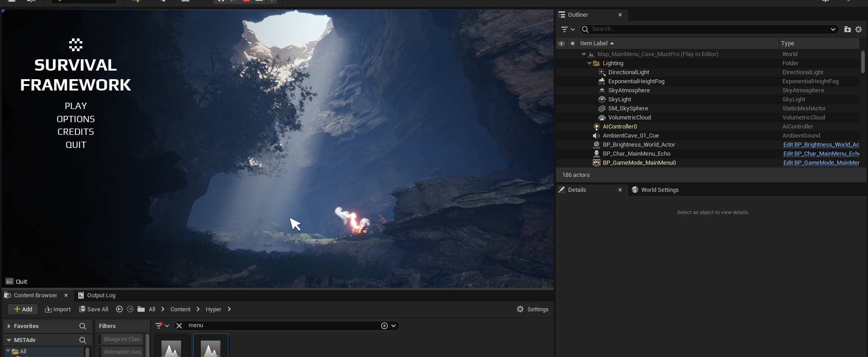Click the Add button in Content Browser
The height and width of the screenshot is (357, 868).
pyautogui.click(x=23, y=309)
